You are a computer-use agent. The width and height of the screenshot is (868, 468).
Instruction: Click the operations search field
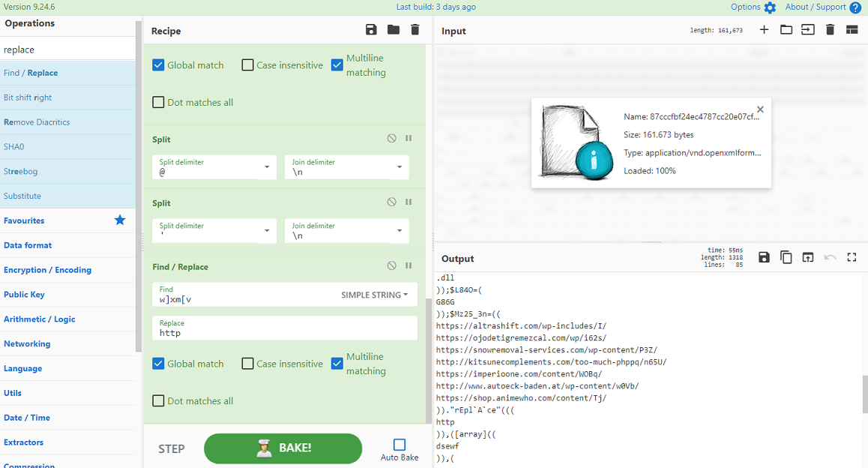[x=67, y=49]
